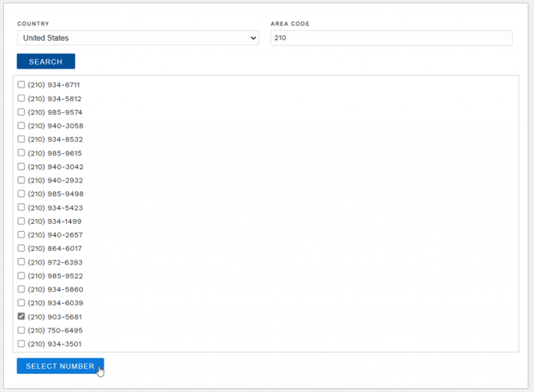Uncheck the selected (210) 903-5681 checkbox
The width and height of the screenshot is (534, 392).
22,316
